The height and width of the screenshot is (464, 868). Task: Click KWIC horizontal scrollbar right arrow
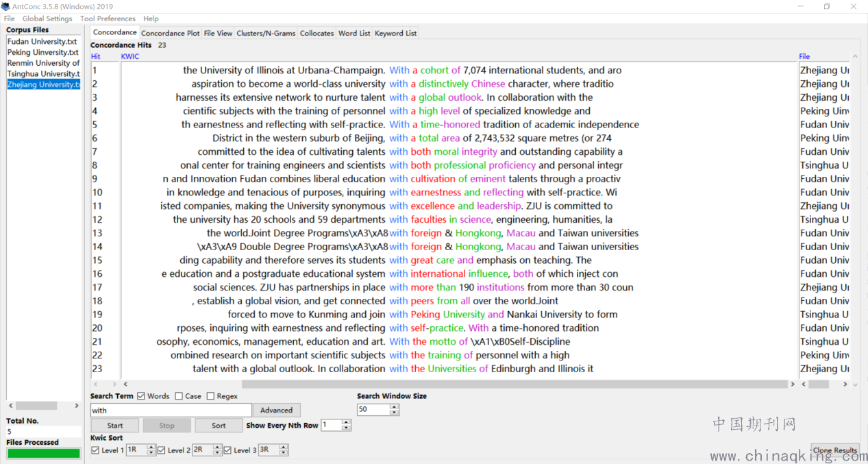pyautogui.click(x=793, y=384)
